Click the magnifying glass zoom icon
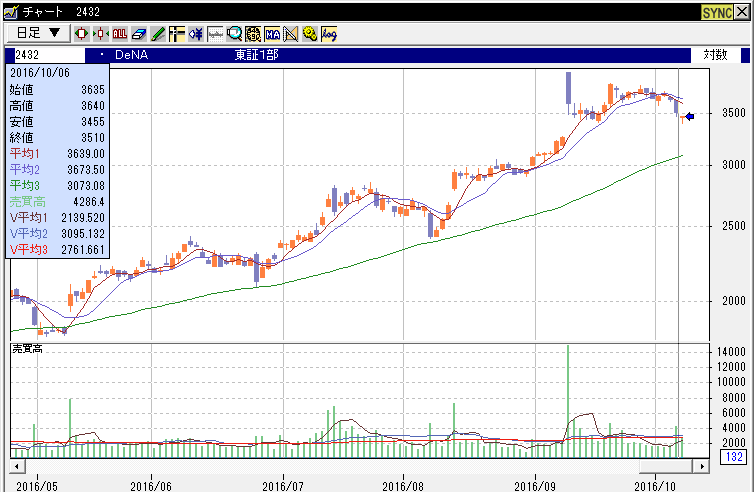754x492 pixels. pyautogui.click(x=234, y=33)
